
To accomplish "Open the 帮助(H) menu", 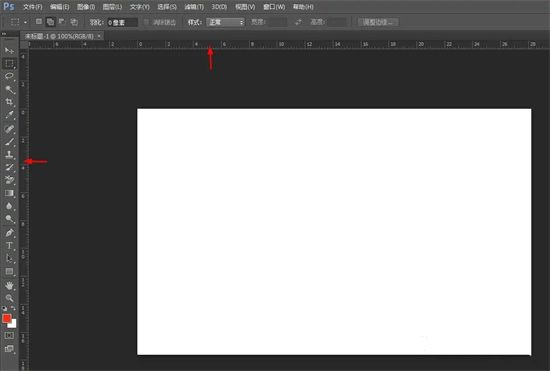I will click(x=303, y=7).
